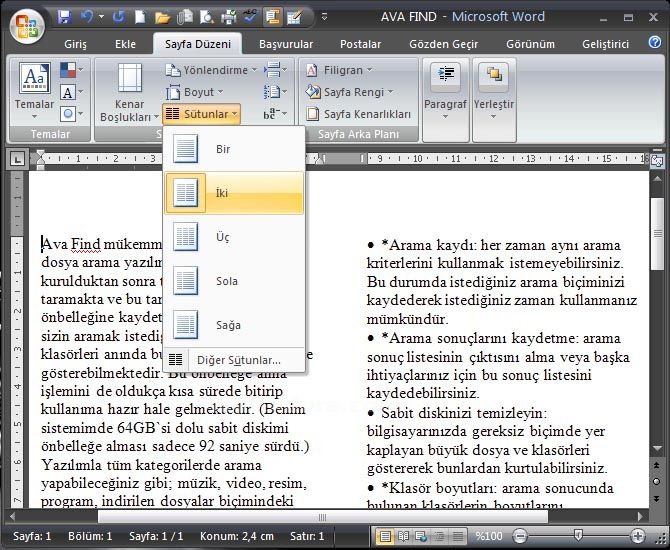Viewport: 670px width, 550px height.
Task: Open theme effects dropdown
Action: point(71,114)
